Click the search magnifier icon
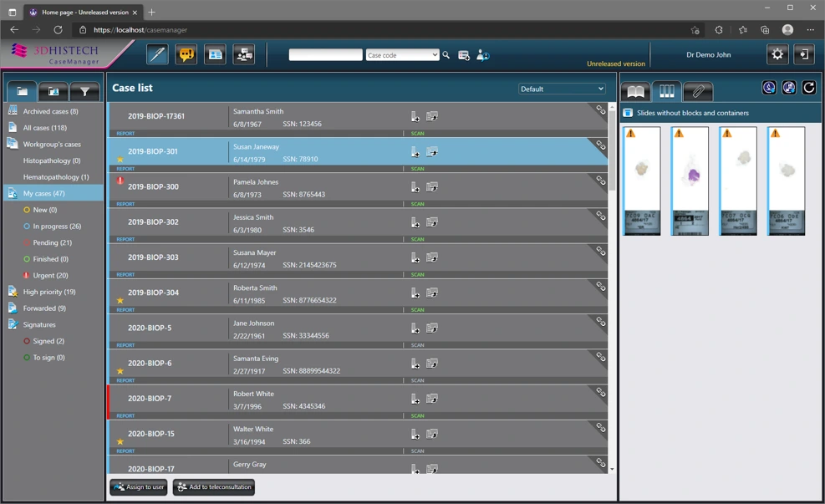 446,54
